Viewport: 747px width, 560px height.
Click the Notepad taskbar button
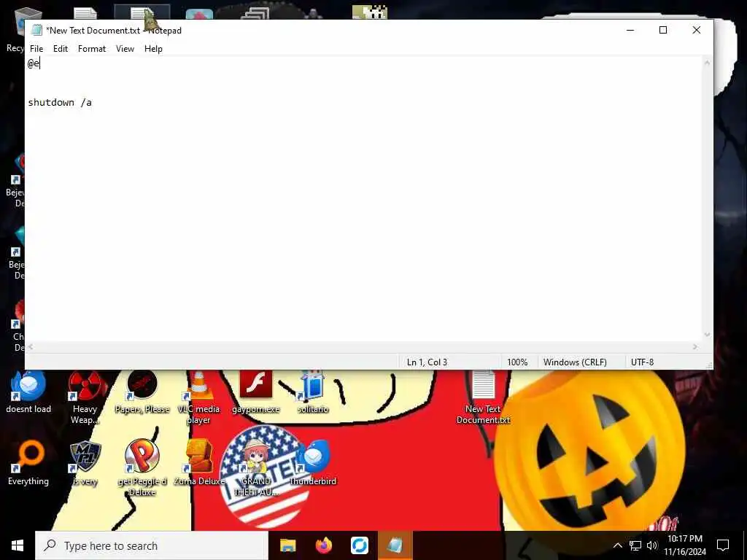coord(395,545)
